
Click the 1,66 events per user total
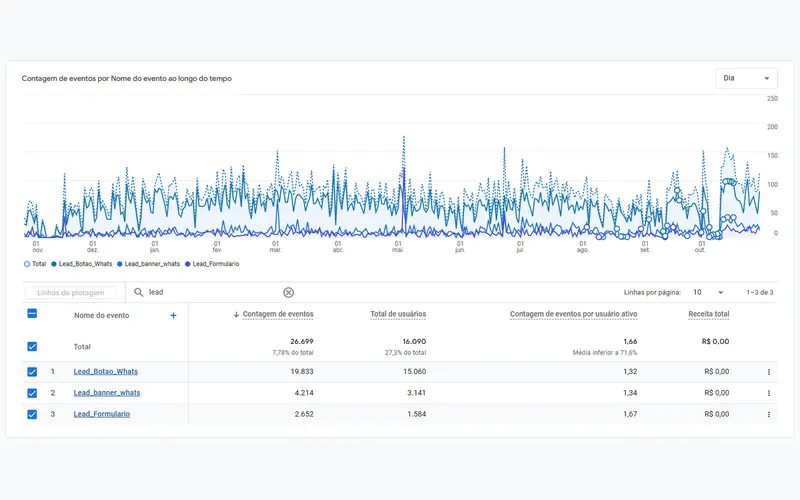click(x=630, y=341)
